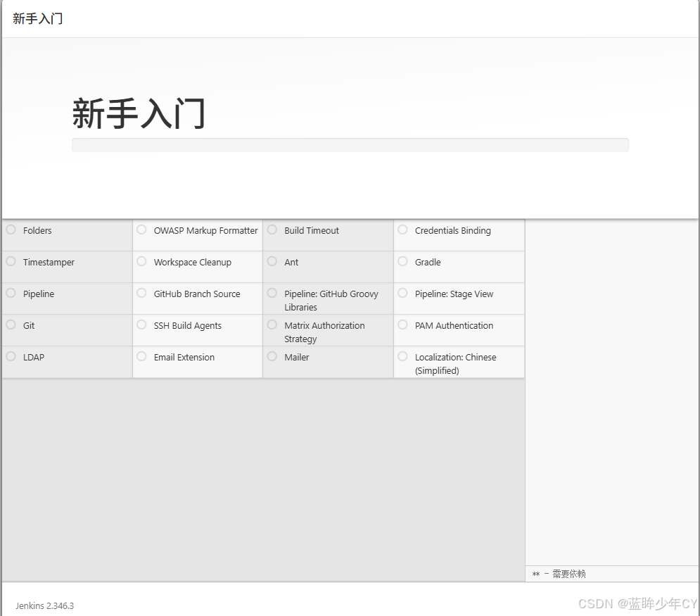Image resolution: width=700 pixels, height=616 pixels.
Task: Click the large '新手入门' heading
Action: [x=139, y=113]
